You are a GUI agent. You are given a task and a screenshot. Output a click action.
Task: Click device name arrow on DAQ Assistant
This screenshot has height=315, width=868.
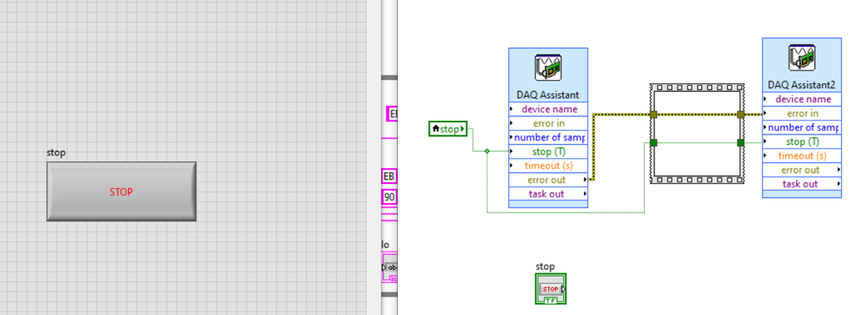512,108
